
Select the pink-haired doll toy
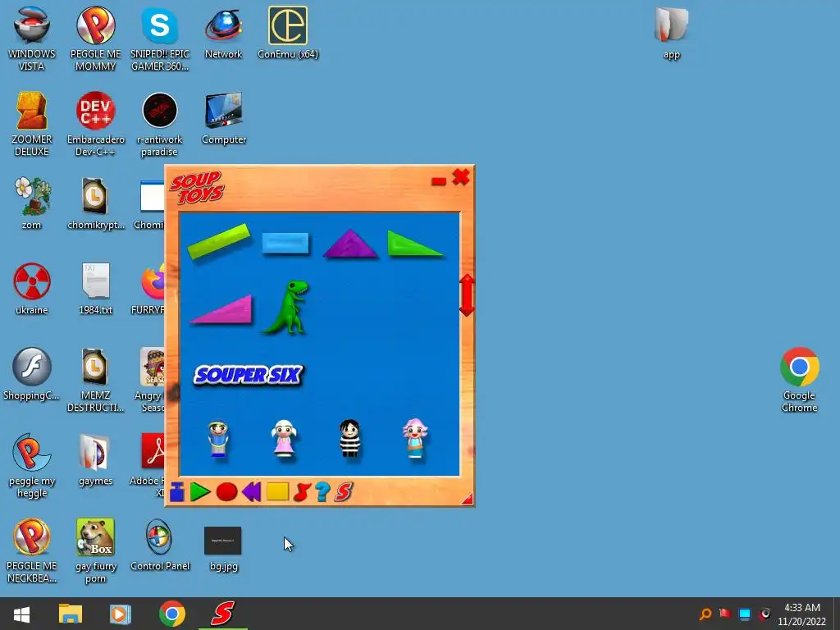[x=415, y=439]
